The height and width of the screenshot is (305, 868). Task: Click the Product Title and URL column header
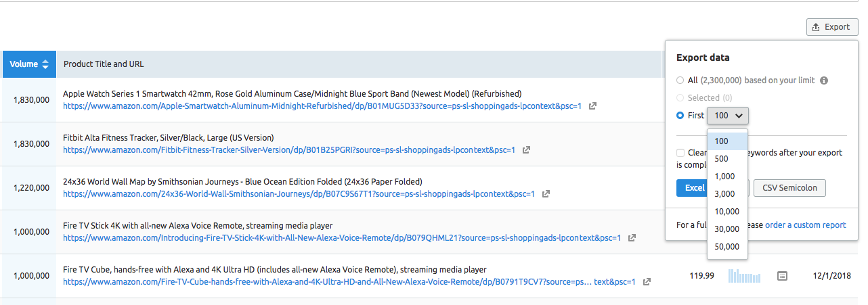pyautogui.click(x=104, y=64)
